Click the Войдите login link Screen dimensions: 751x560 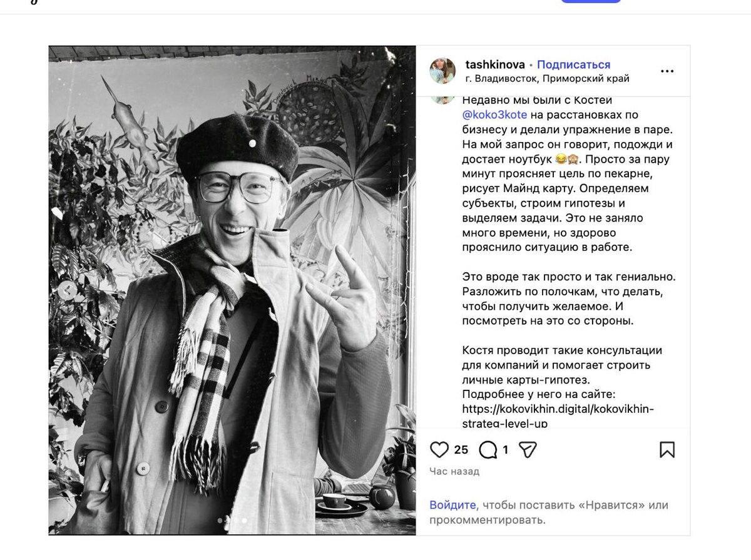point(452,505)
